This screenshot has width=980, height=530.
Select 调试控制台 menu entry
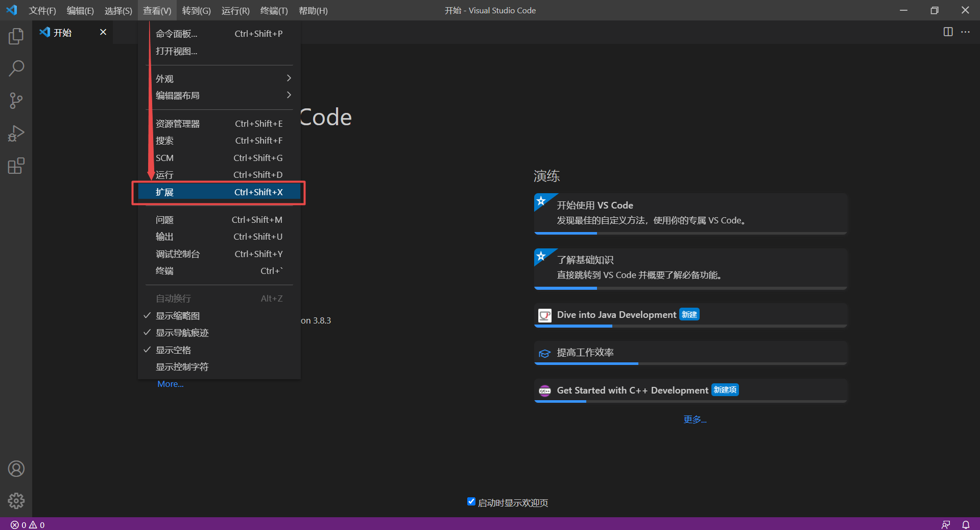219,254
